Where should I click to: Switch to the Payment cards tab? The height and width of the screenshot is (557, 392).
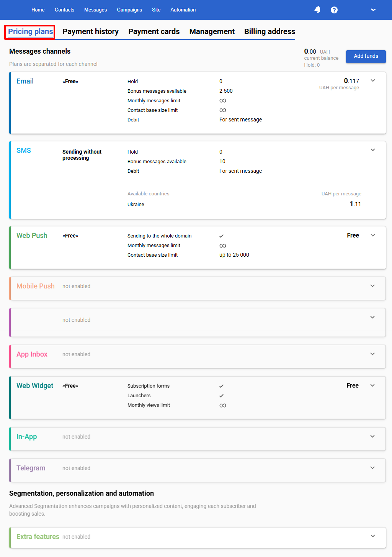click(154, 31)
